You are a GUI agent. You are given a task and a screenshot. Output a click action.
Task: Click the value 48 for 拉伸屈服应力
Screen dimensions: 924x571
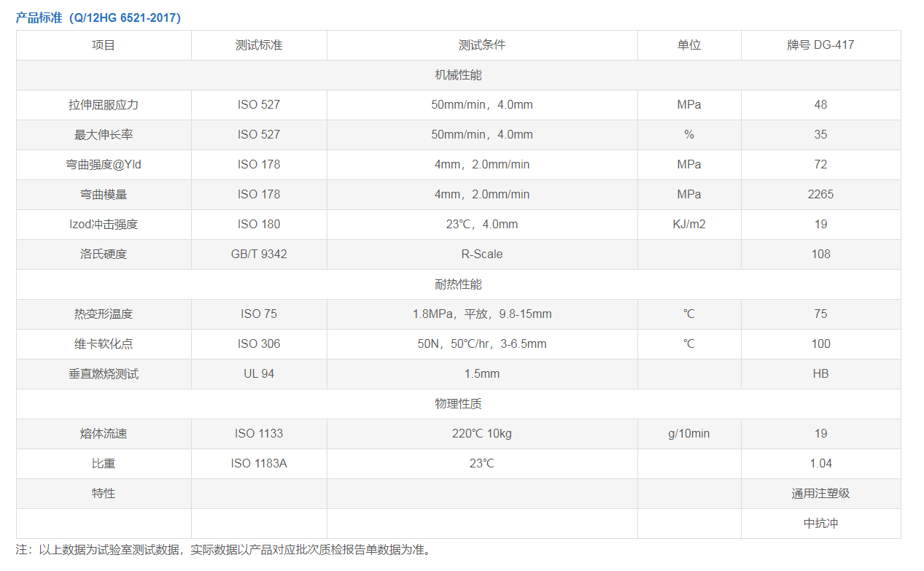point(821,105)
